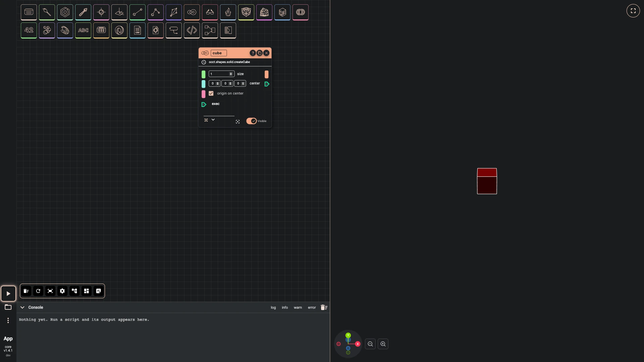Click the size value stepper arrows

click(x=231, y=74)
